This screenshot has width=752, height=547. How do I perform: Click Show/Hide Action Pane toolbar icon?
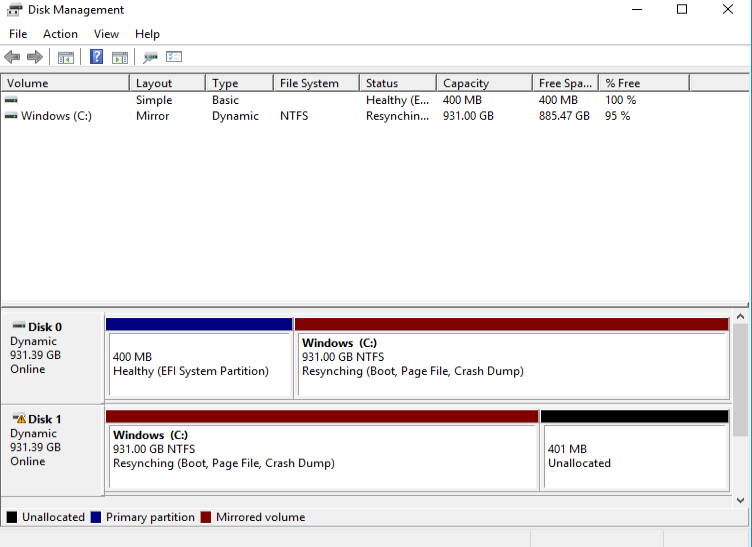(120, 57)
